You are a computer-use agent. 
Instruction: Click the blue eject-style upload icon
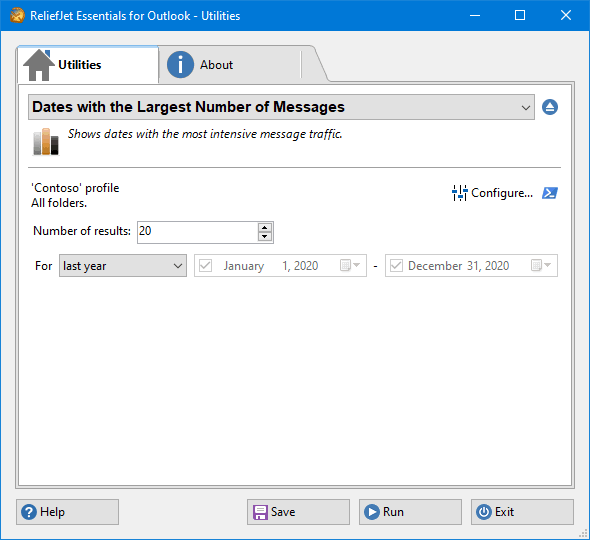click(x=550, y=107)
